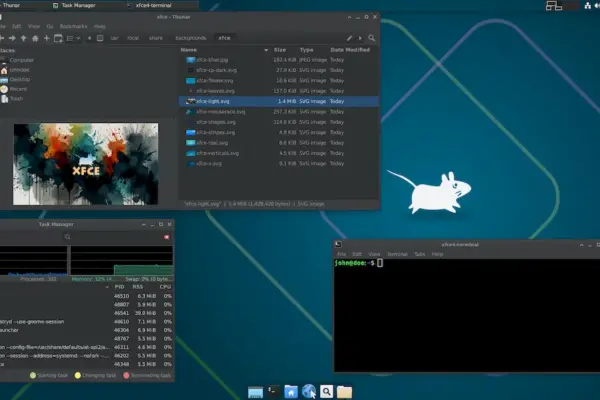The image size is (600, 400).
Task: Sort files by the Size column
Action: [x=280, y=50]
